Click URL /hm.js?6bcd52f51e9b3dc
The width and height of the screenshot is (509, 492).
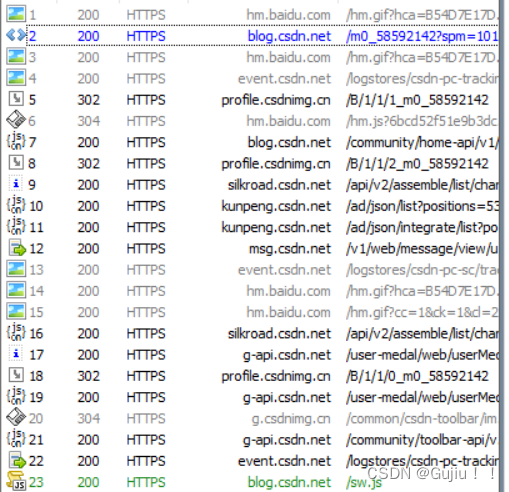pyautogui.click(x=422, y=121)
